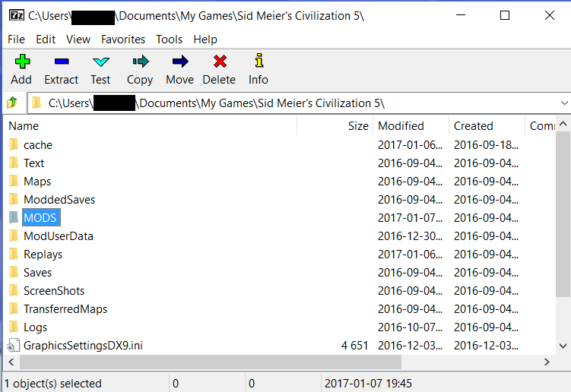Click the cut-off Comment column header

[541, 125]
